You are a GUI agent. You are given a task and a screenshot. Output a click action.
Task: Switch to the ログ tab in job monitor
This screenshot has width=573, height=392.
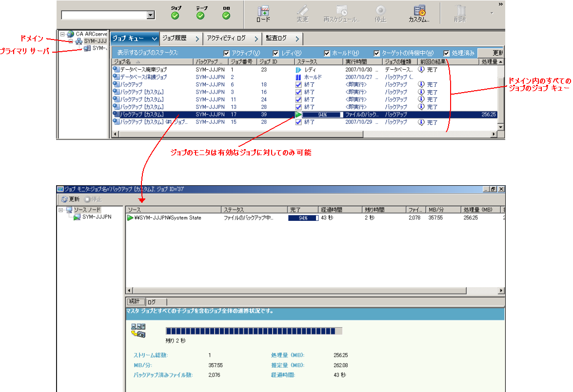(152, 302)
